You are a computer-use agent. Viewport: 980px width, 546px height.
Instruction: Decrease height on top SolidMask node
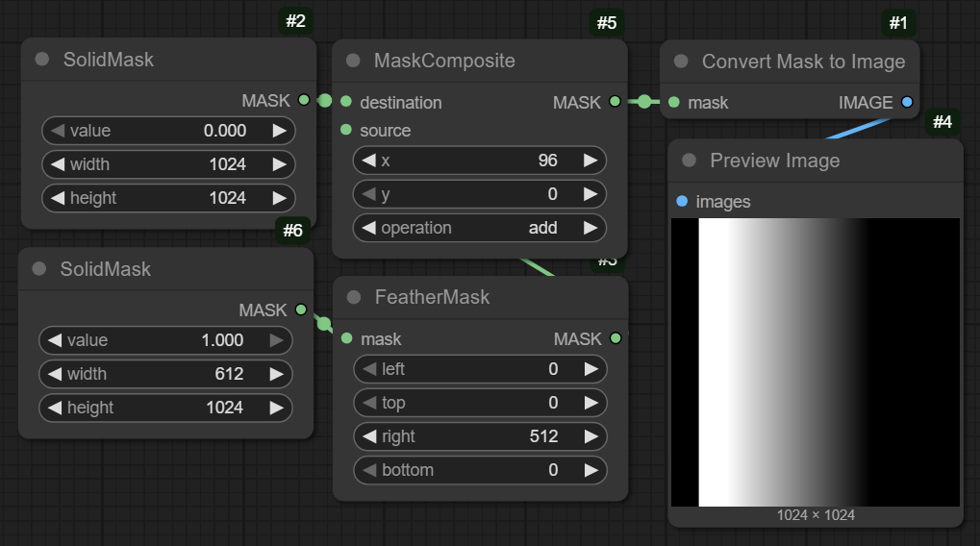click(x=58, y=198)
